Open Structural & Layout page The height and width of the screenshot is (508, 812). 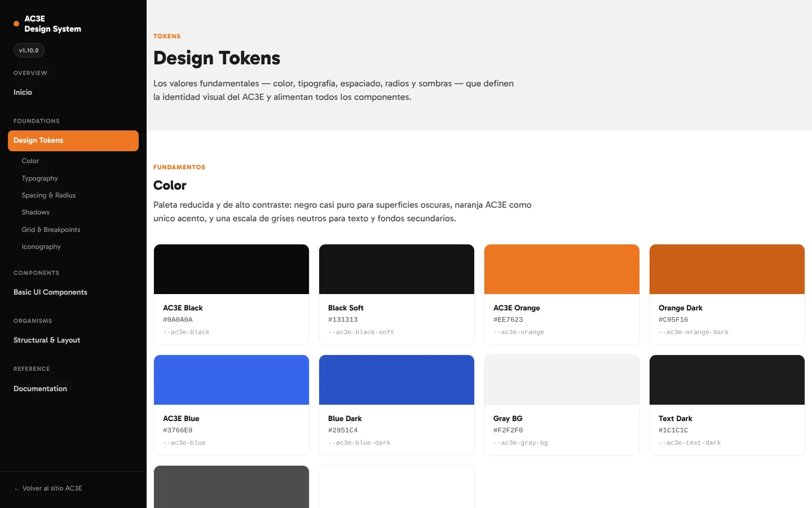click(x=47, y=340)
